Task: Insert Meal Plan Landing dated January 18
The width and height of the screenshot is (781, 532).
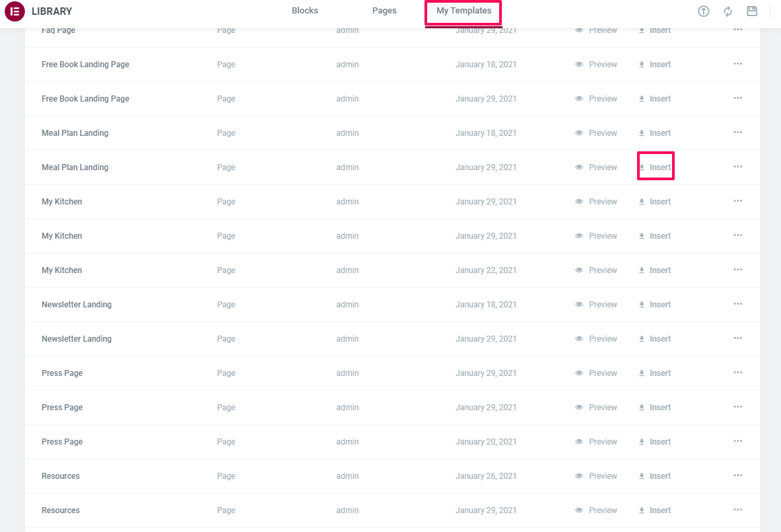Action: [x=655, y=133]
